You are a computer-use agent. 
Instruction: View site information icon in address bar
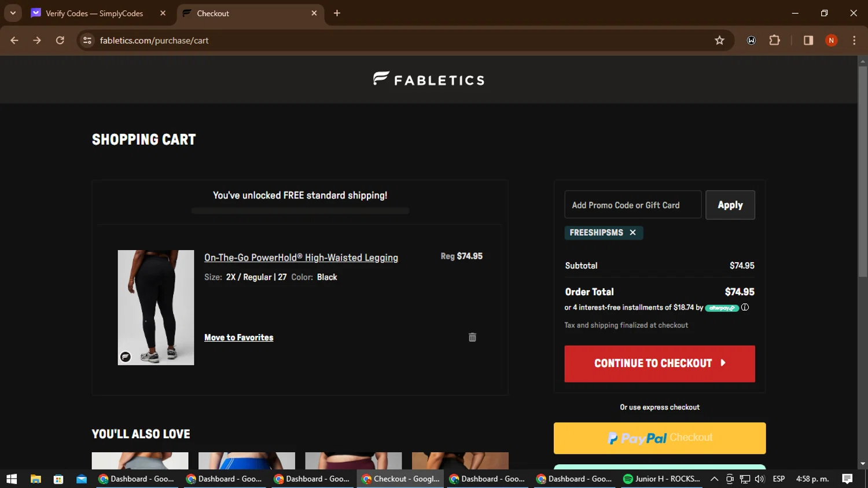pyautogui.click(x=87, y=41)
